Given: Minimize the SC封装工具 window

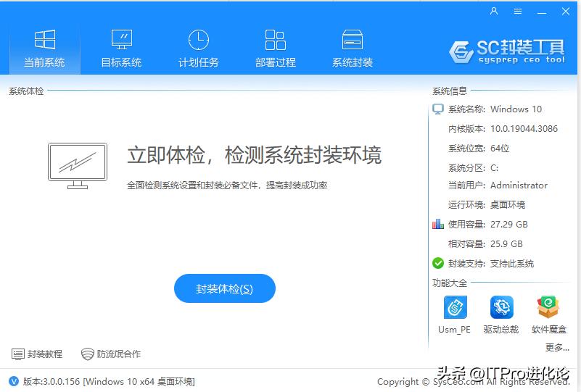Looking at the screenshot, I should [542, 13].
